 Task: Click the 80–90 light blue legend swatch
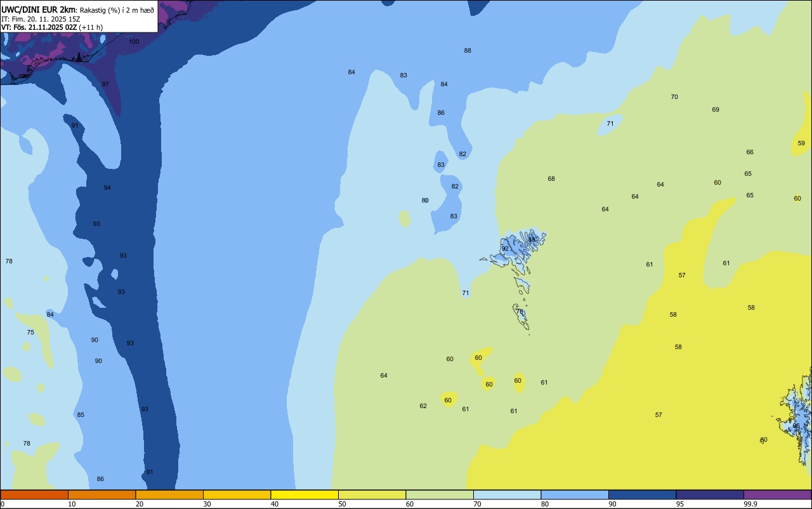coord(575,494)
